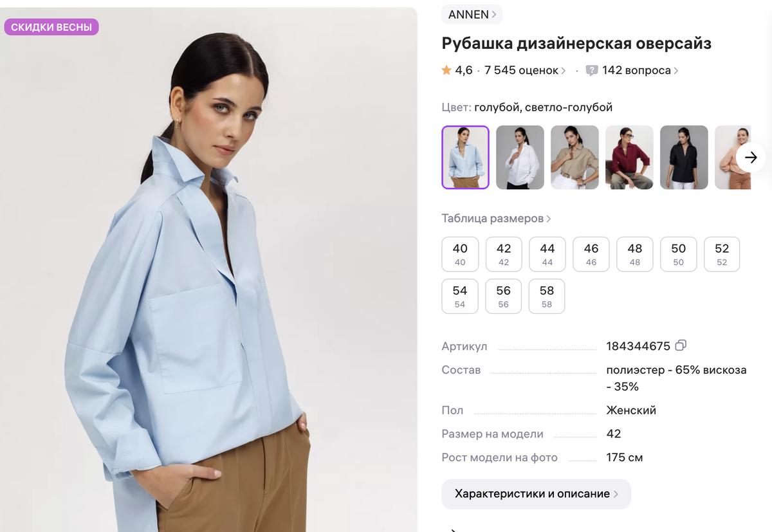772x532 pixels.
Task: Show next color thumbnails with right arrow
Action: [751, 157]
